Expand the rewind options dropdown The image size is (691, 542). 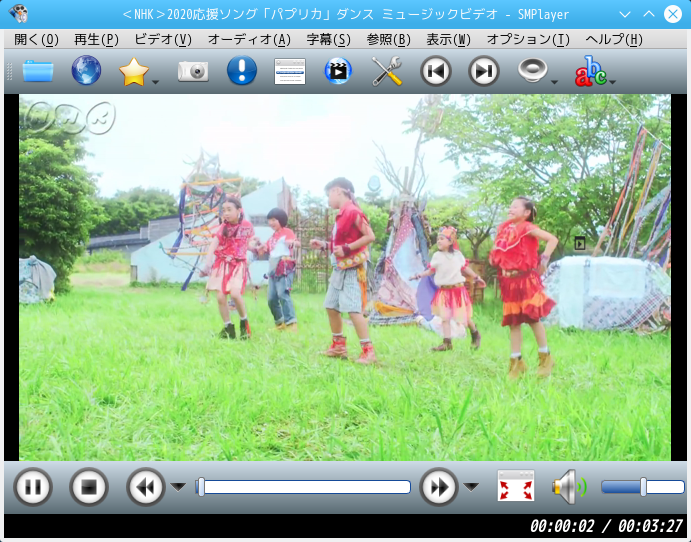178,487
